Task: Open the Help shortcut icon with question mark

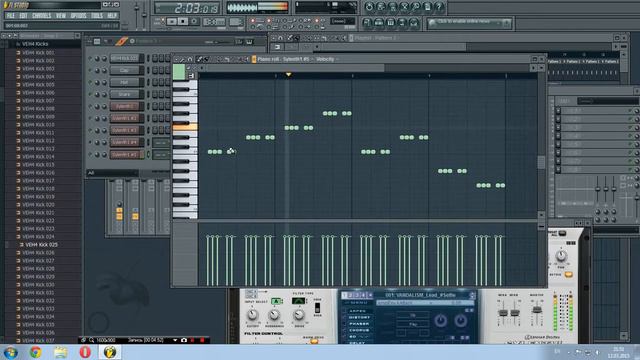Action: point(439,7)
